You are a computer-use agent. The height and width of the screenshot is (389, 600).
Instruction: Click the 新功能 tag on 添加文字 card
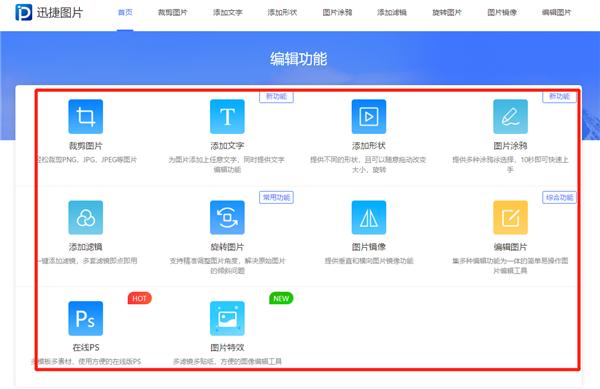click(276, 96)
